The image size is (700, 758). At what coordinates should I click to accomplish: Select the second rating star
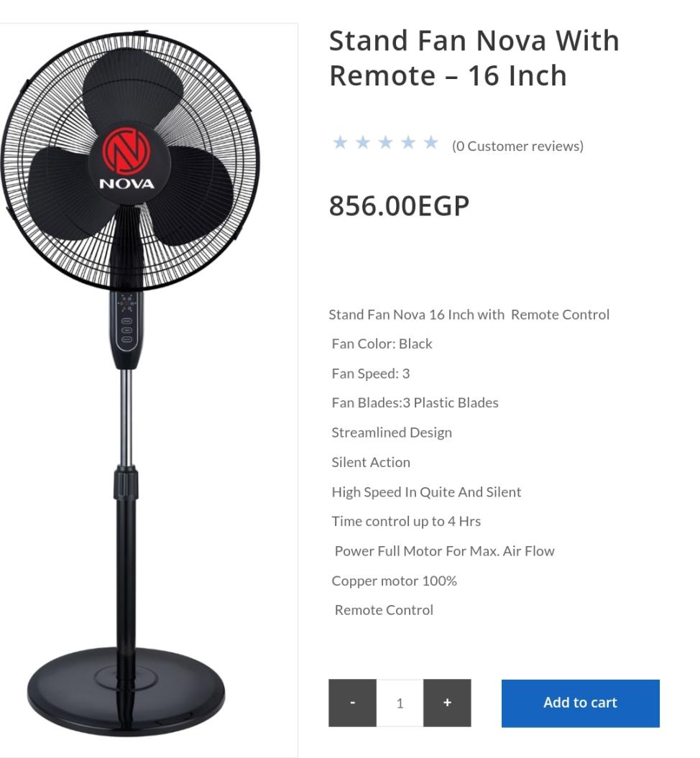point(363,142)
